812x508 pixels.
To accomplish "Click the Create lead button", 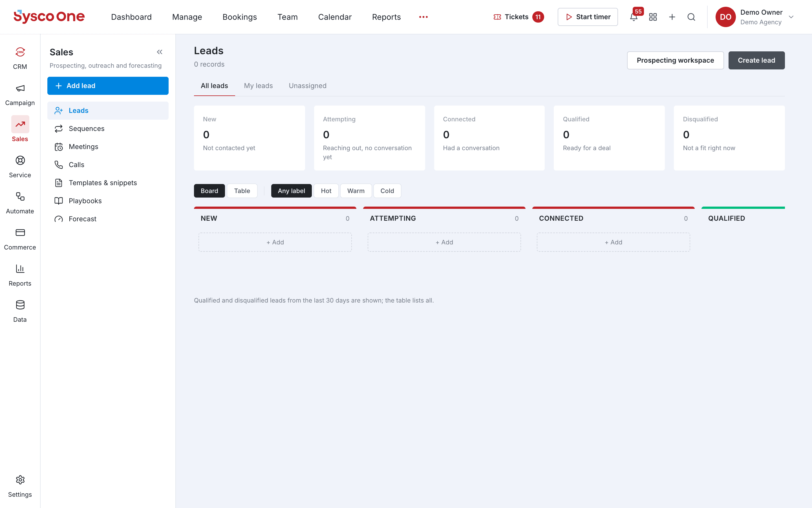I will click(x=756, y=60).
